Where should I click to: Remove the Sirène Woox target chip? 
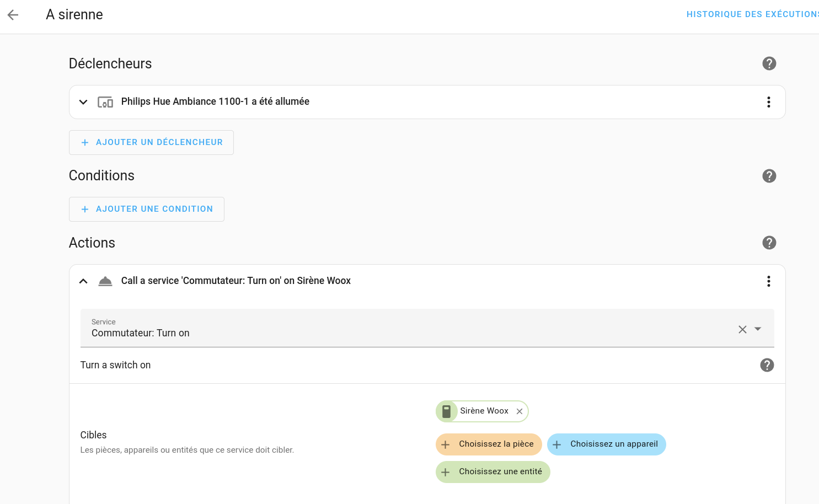point(519,411)
